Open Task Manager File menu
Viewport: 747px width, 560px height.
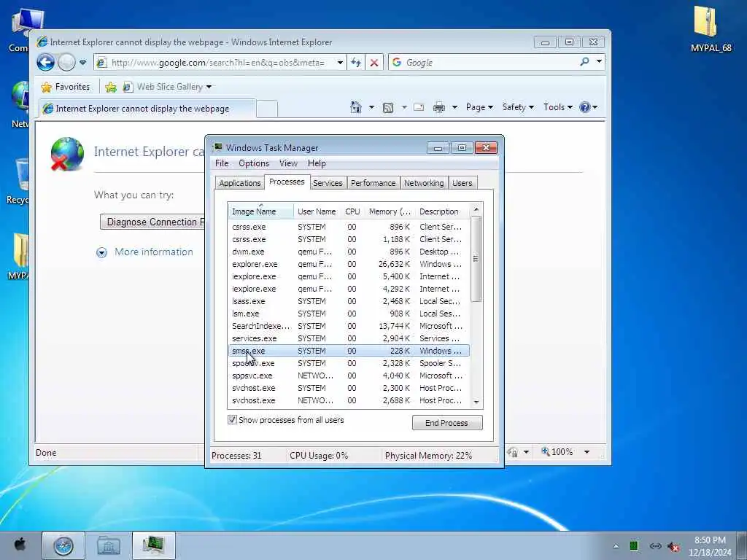pos(222,163)
